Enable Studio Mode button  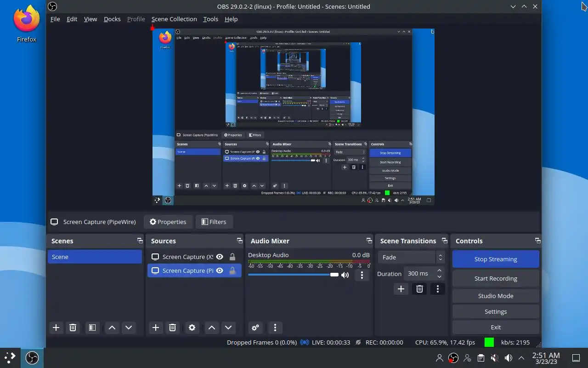coord(496,296)
